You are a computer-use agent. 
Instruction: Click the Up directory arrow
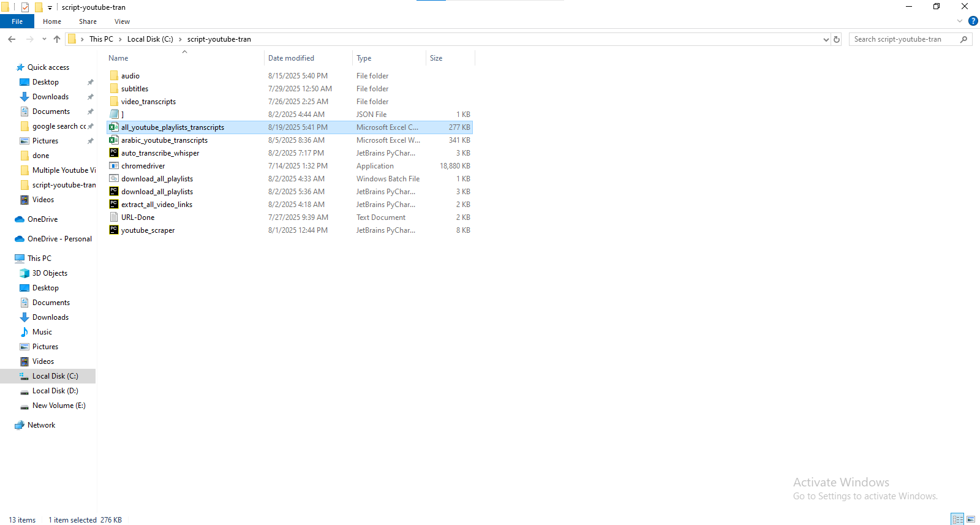pyautogui.click(x=57, y=39)
